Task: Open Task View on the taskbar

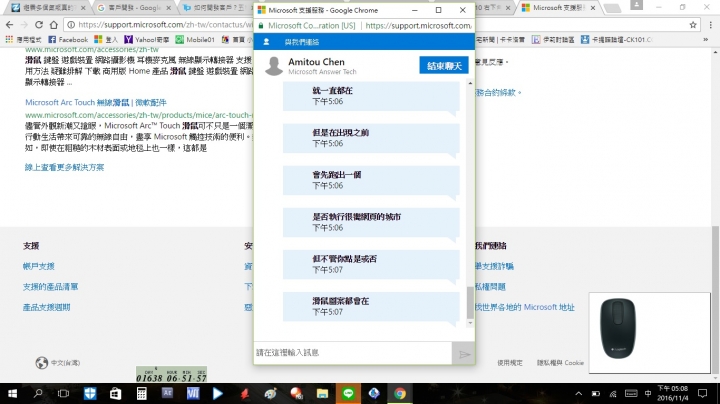Action: pos(63,393)
